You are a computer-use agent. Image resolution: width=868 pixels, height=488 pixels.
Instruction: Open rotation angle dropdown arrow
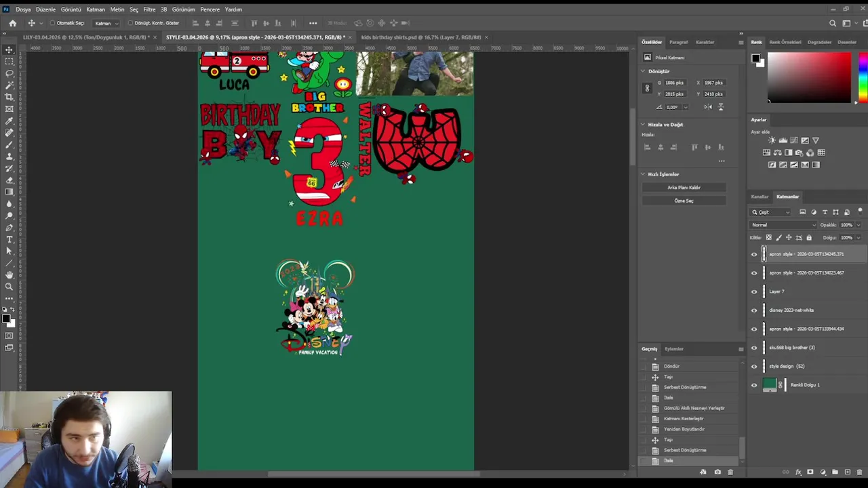coord(685,107)
